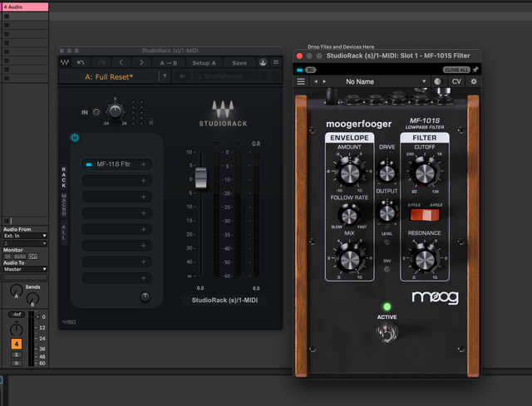
Task: Click the OUTPUT knob on moogerfooger
Action: pyautogui.click(x=387, y=213)
